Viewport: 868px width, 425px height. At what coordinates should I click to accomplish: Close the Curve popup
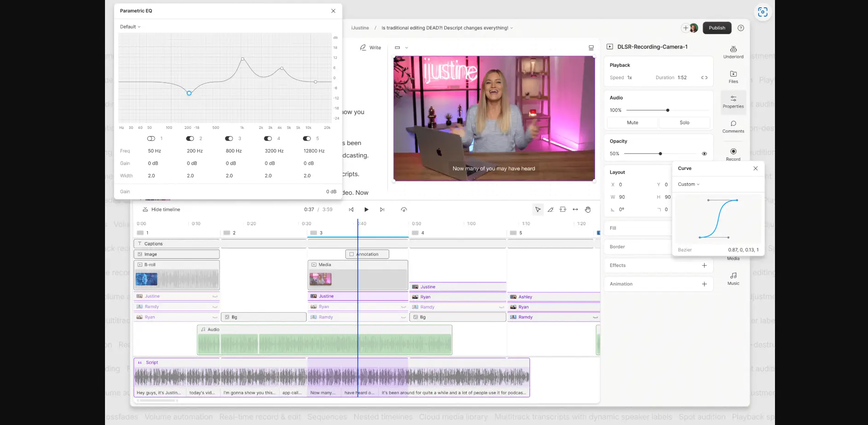point(755,168)
